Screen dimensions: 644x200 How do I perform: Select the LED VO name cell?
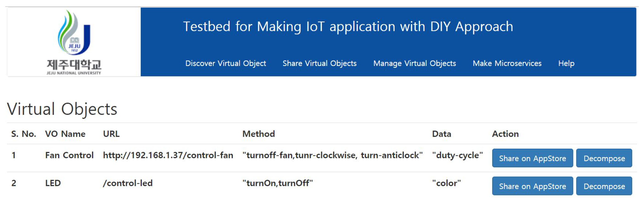tap(53, 183)
